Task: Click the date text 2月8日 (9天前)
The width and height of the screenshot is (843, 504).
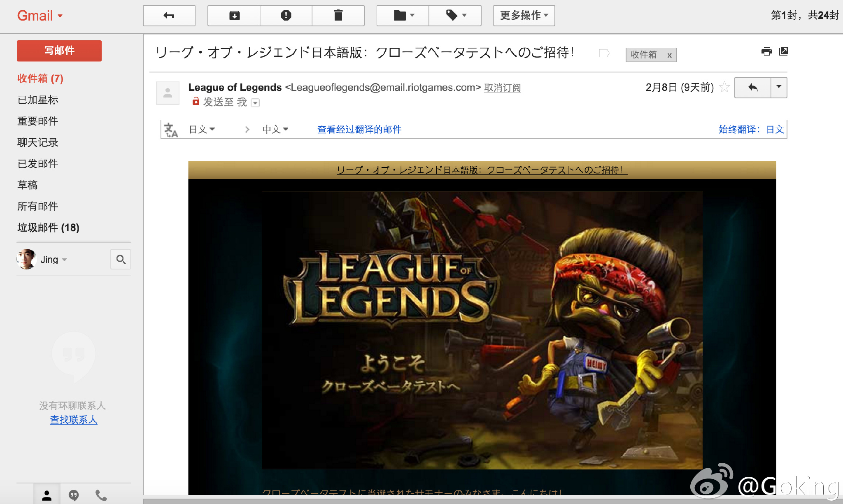Action: (x=680, y=87)
